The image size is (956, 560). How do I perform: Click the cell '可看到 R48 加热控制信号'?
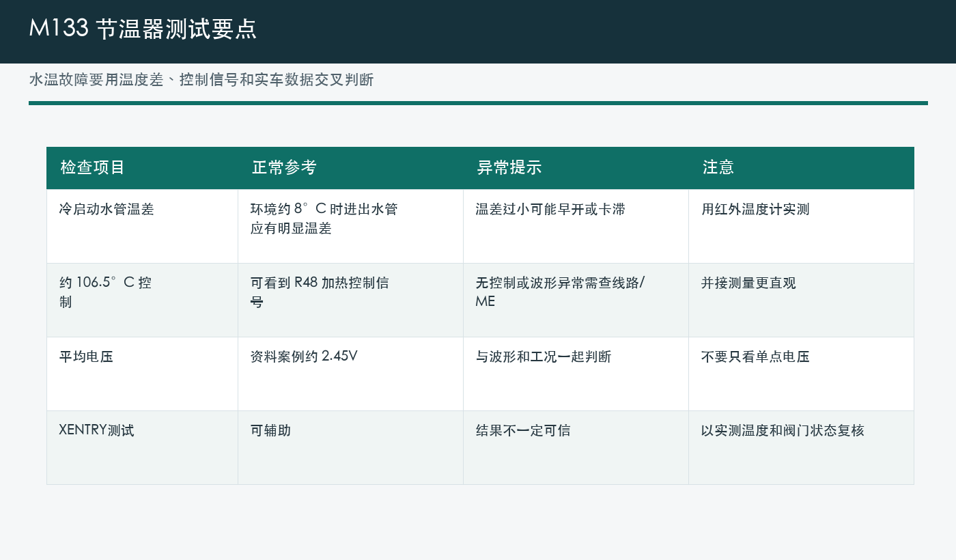tap(350, 300)
